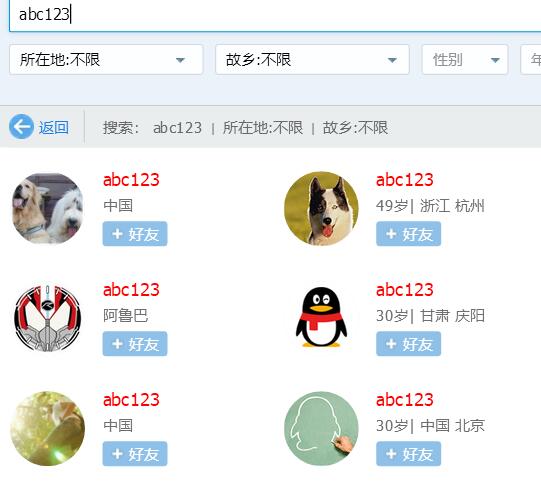This screenshot has height=486, width=541.
Task: Add the 30岁 中国 北京 user as friend
Action: coord(409,454)
